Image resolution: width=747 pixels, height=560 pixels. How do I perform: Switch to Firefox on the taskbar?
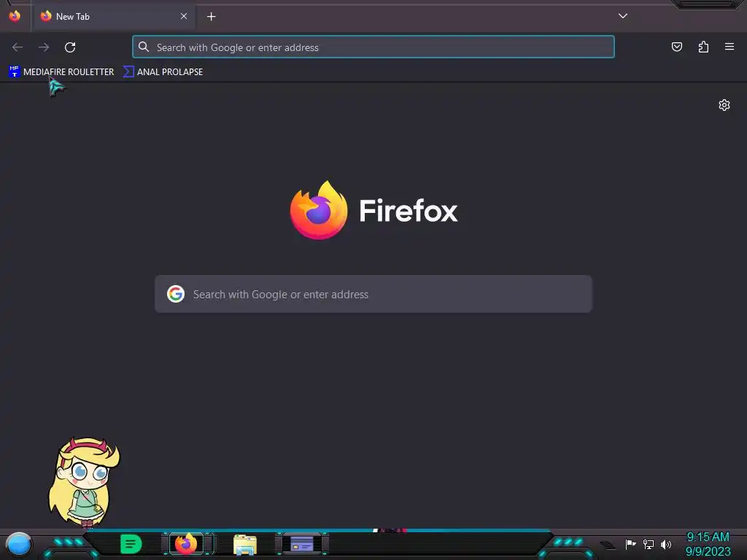tap(186, 544)
